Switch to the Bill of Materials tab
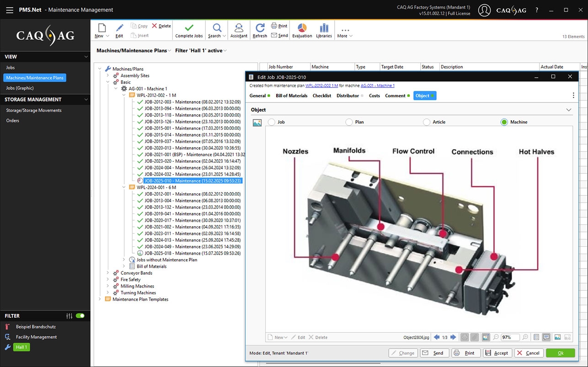This screenshot has height=367, width=588. 291,96
